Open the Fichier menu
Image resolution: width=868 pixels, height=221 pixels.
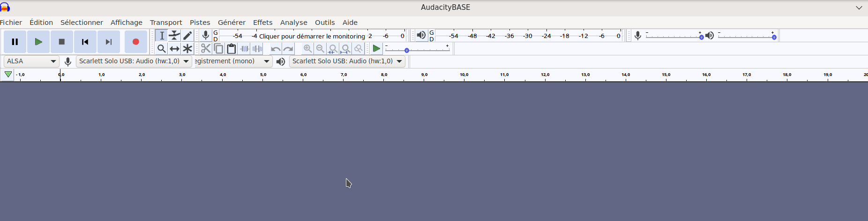(x=11, y=23)
